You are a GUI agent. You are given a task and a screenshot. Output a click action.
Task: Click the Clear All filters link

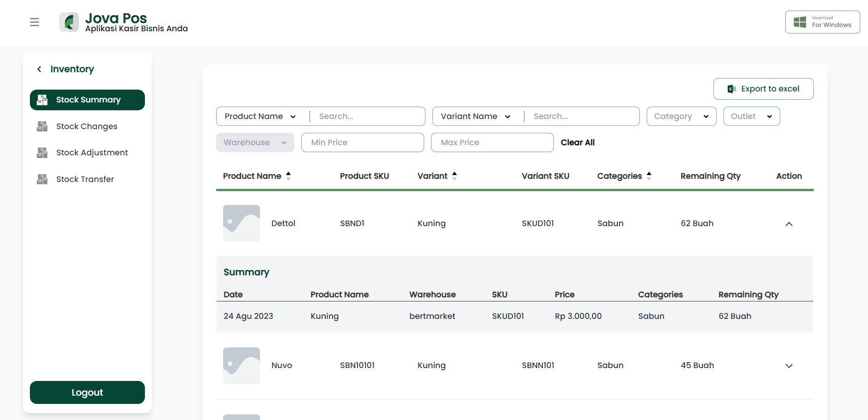point(578,142)
